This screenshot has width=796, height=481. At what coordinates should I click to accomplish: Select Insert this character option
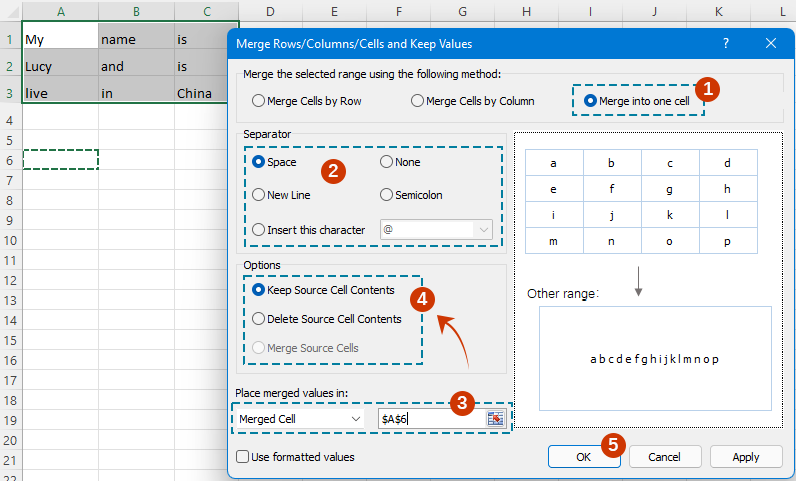click(x=309, y=230)
